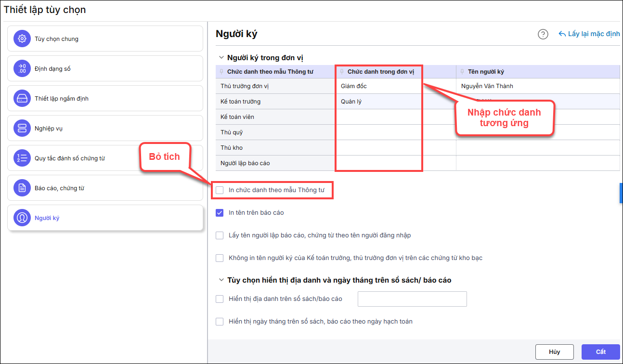The height and width of the screenshot is (364, 623).
Task: Collapse Người ký trong đơn vị section
Action: point(221,58)
